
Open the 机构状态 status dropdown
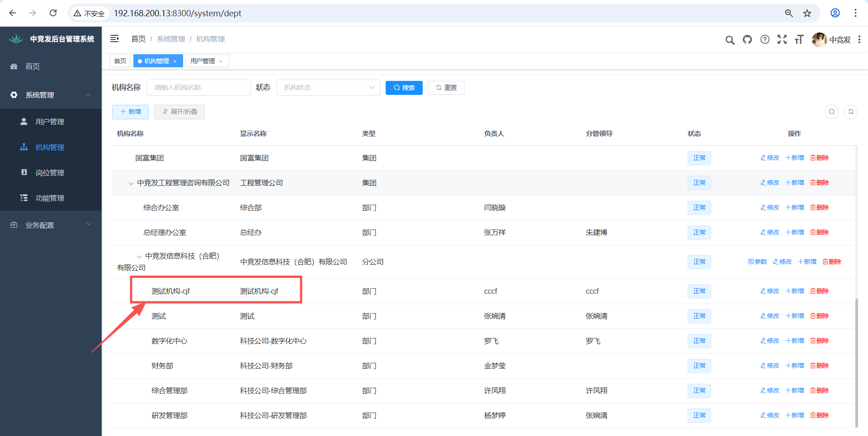click(x=328, y=88)
